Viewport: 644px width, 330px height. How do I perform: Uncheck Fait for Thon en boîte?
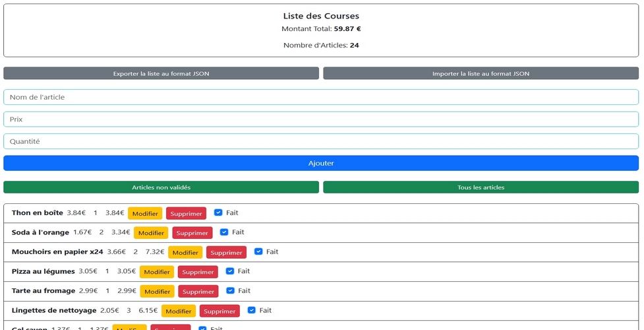tap(218, 213)
